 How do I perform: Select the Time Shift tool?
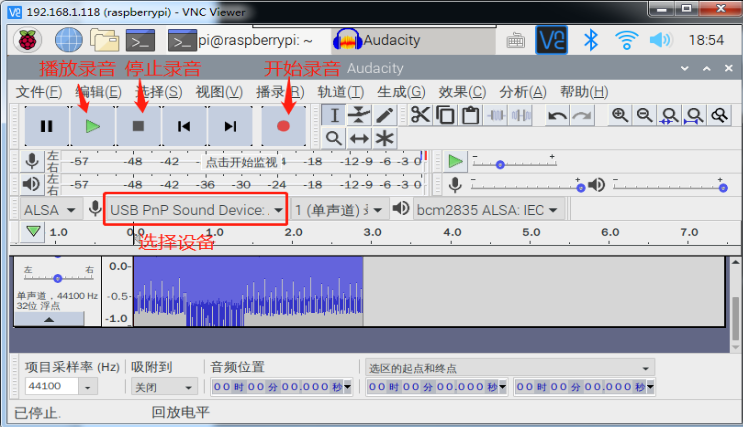[x=359, y=138]
